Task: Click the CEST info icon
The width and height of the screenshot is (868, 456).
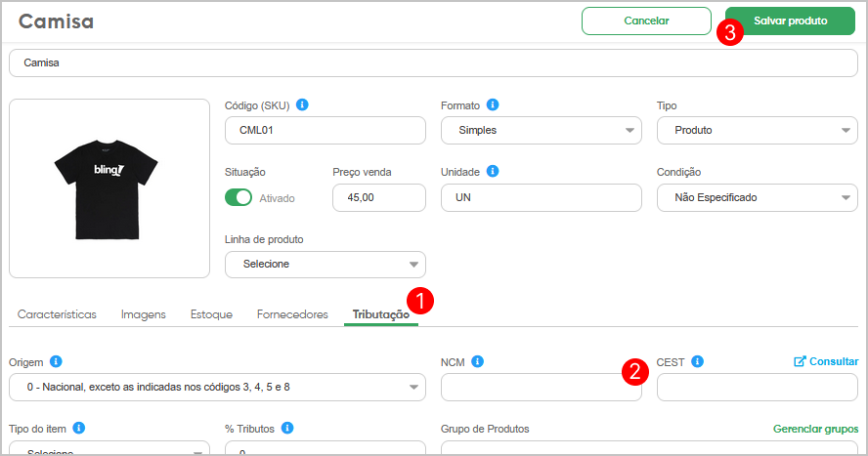Action: click(x=698, y=361)
